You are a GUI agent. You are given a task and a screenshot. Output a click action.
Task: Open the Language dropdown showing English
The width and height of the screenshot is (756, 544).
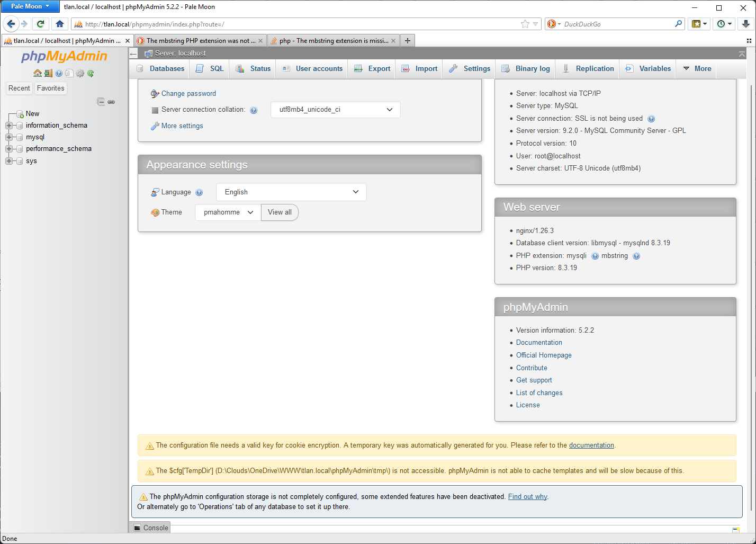tap(291, 192)
